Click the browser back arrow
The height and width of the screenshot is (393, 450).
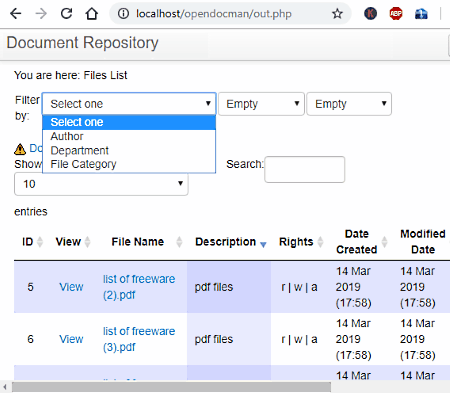coord(15,14)
